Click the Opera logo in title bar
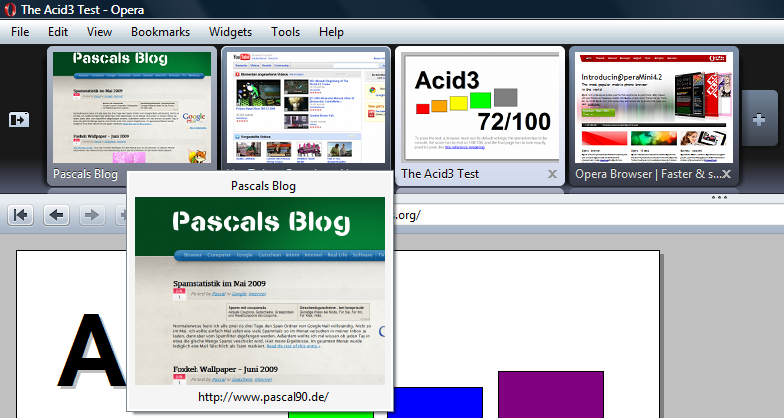Screen dimensions: 784x418 coord(8,9)
